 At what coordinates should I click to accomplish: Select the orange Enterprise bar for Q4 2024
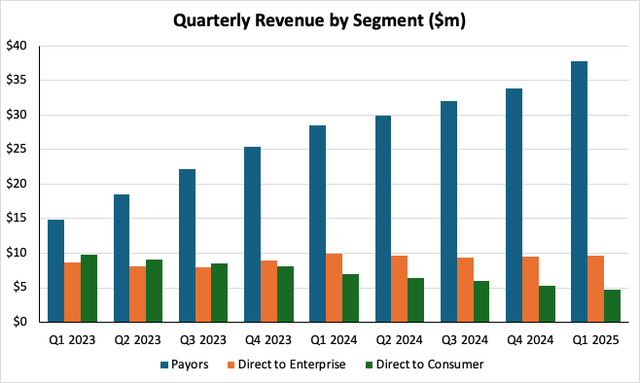[x=531, y=289]
